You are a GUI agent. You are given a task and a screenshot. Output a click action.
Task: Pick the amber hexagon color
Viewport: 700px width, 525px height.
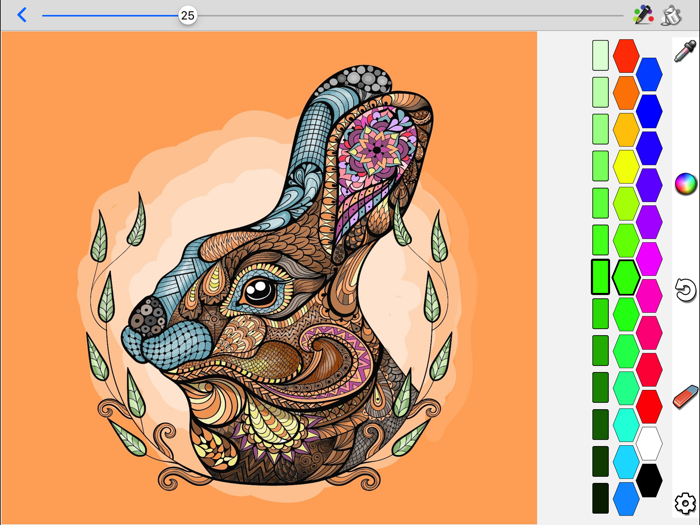(626, 130)
